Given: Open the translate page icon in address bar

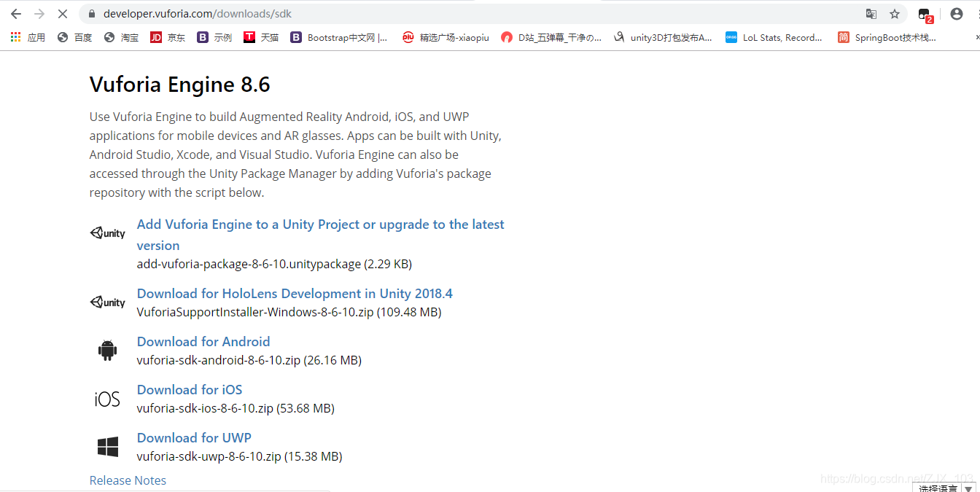Looking at the screenshot, I should click(871, 14).
